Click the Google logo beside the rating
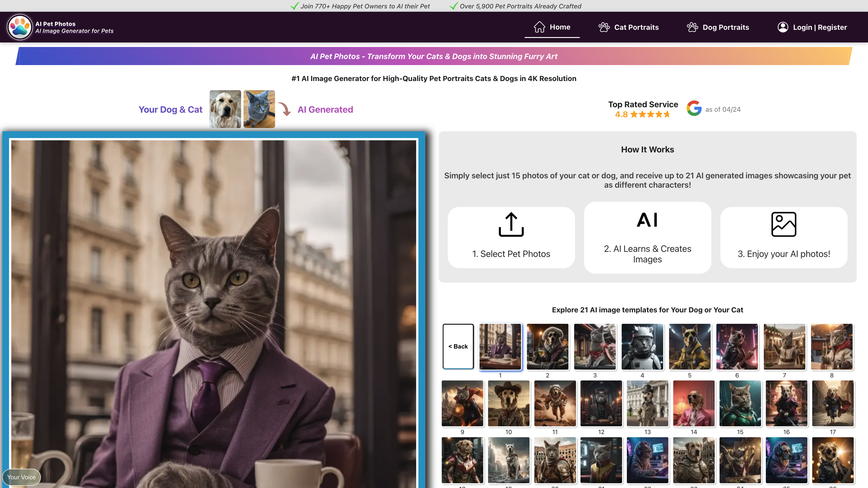Viewport: 868px width, 488px height. pyautogui.click(x=693, y=108)
